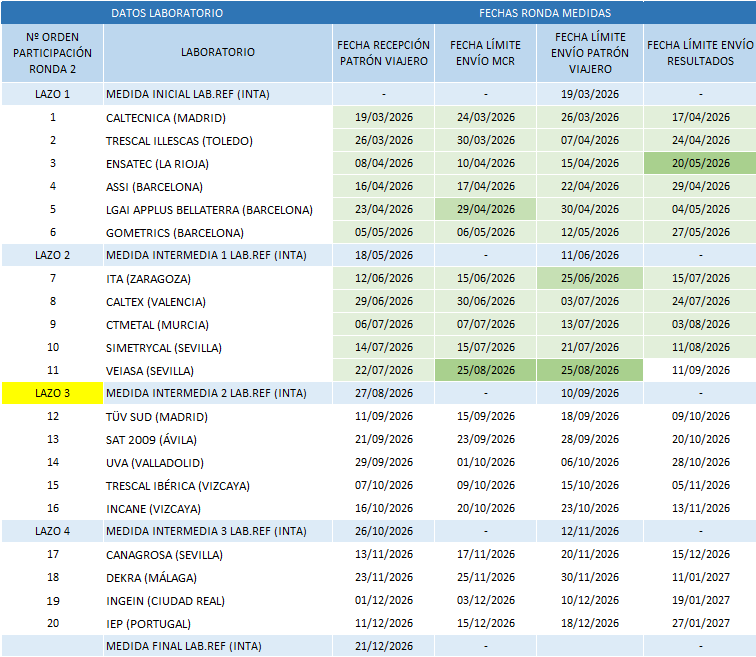Select the VEIASA (SEVILLA) cell
Viewport: 756px width, 657px height.
[x=218, y=371]
